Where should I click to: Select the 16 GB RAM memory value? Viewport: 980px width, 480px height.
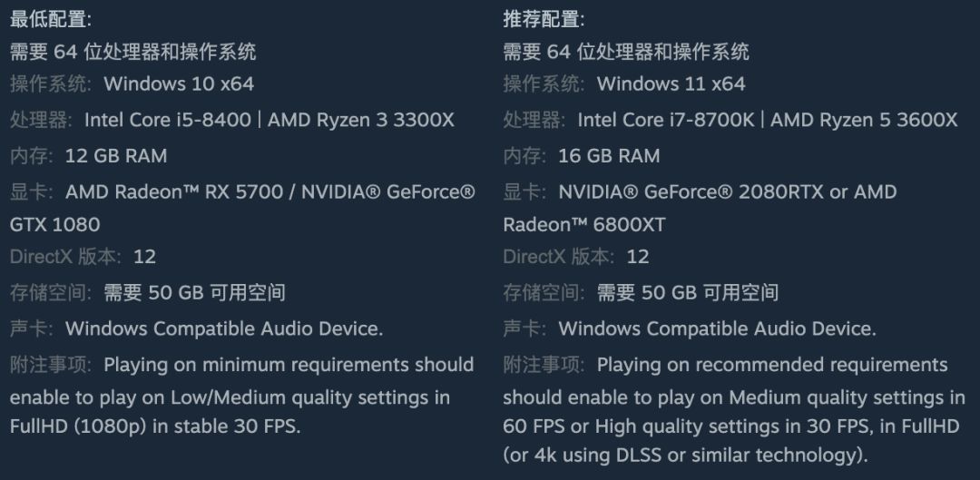point(609,156)
